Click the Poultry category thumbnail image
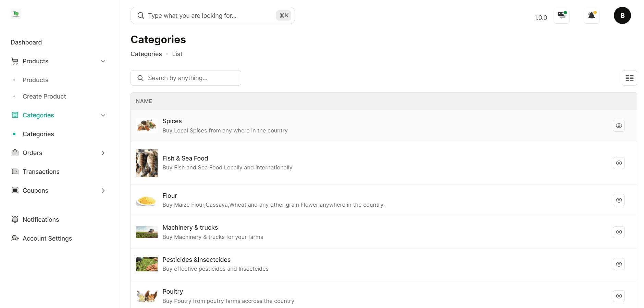The height and width of the screenshot is (308, 644). click(x=147, y=296)
